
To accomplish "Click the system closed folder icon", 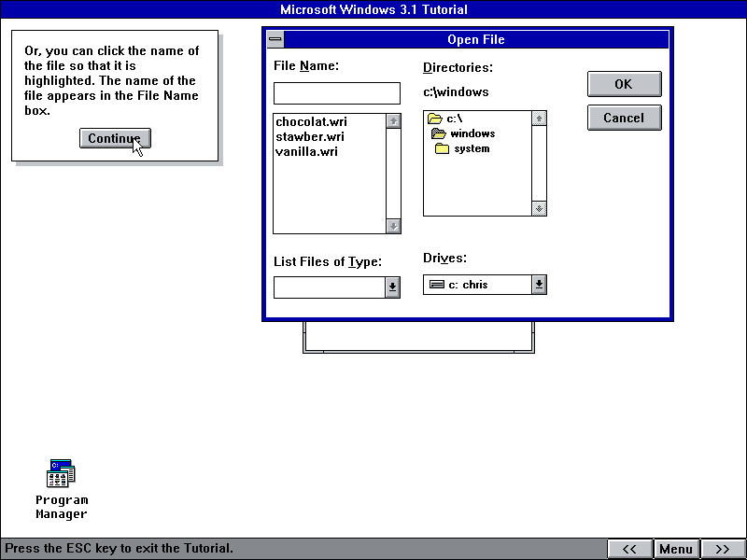I will pyautogui.click(x=442, y=148).
